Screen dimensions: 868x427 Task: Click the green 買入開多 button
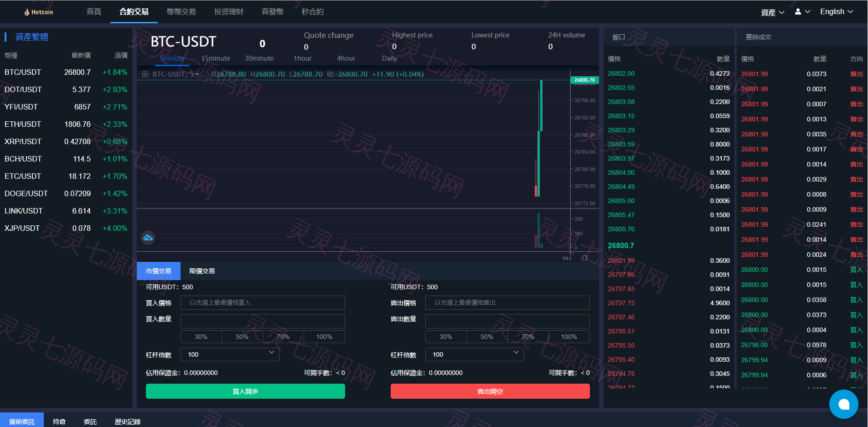coord(245,391)
